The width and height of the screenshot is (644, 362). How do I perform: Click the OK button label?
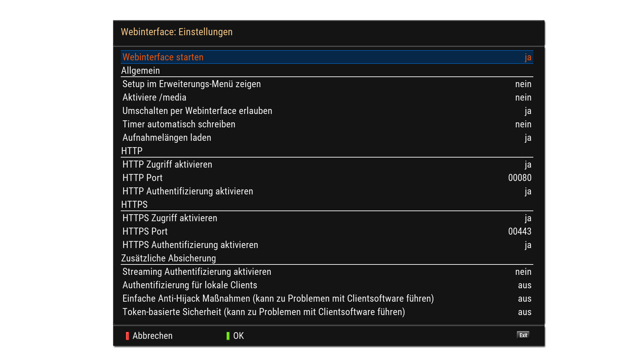pos(238,336)
